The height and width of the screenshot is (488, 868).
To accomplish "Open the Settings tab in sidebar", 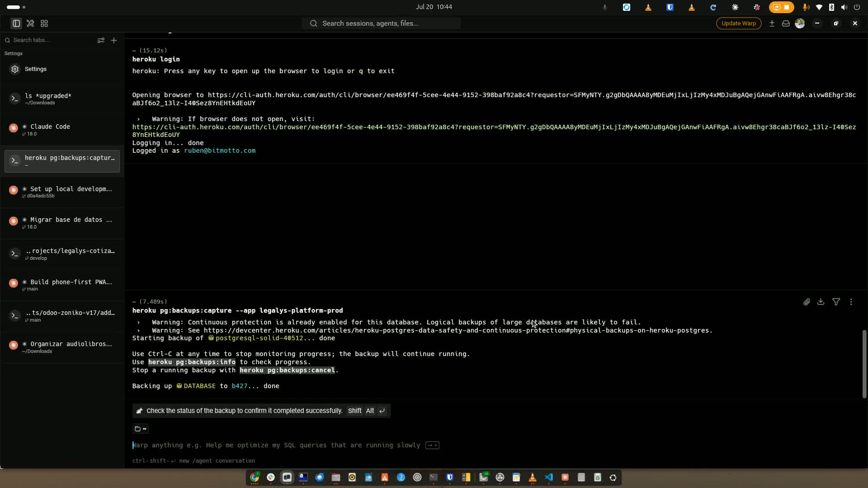I will [x=62, y=69].
